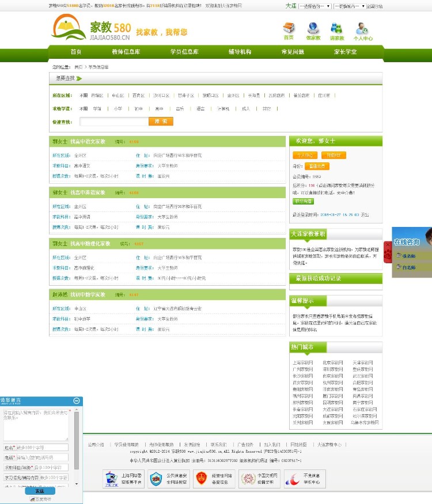The image size is (432, 504).
Task: Filter tutoring level by 高中
Action: (159, 109)
